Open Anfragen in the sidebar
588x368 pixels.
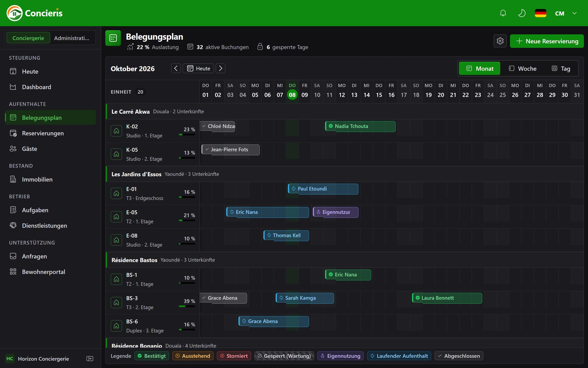click(x=50, y=256)
